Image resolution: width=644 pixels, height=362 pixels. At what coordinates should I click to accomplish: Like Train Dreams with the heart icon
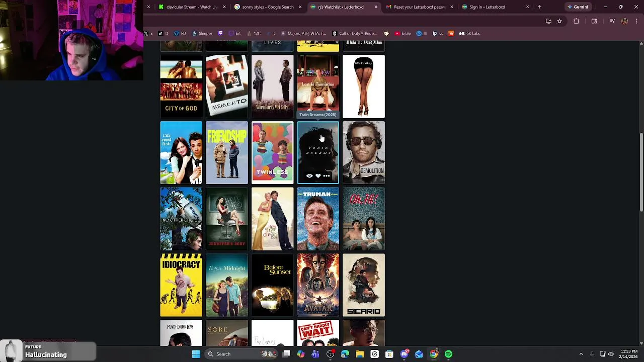coord(318,176)
